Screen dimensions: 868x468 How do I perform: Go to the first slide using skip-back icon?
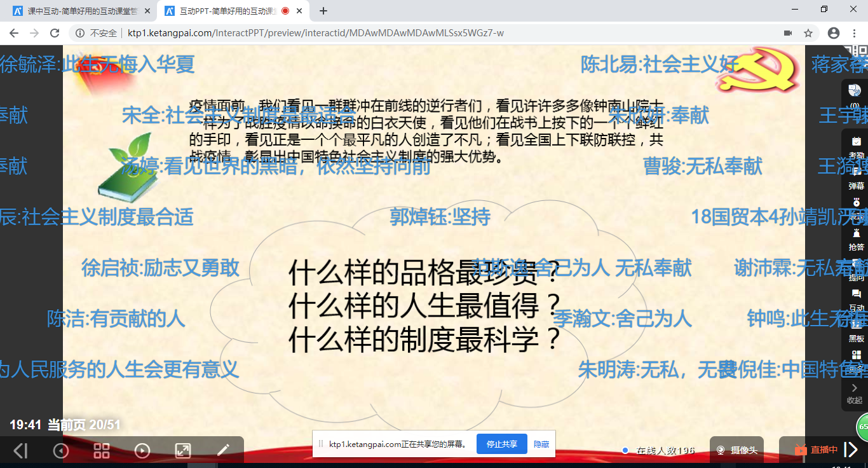click(x=20, y=451)
